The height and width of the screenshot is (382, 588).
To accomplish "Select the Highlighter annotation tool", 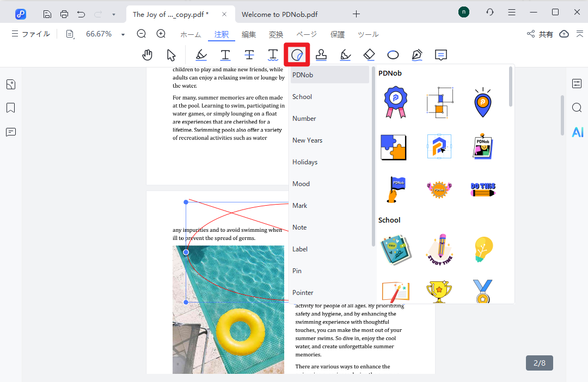I will [x=201, y=54].
